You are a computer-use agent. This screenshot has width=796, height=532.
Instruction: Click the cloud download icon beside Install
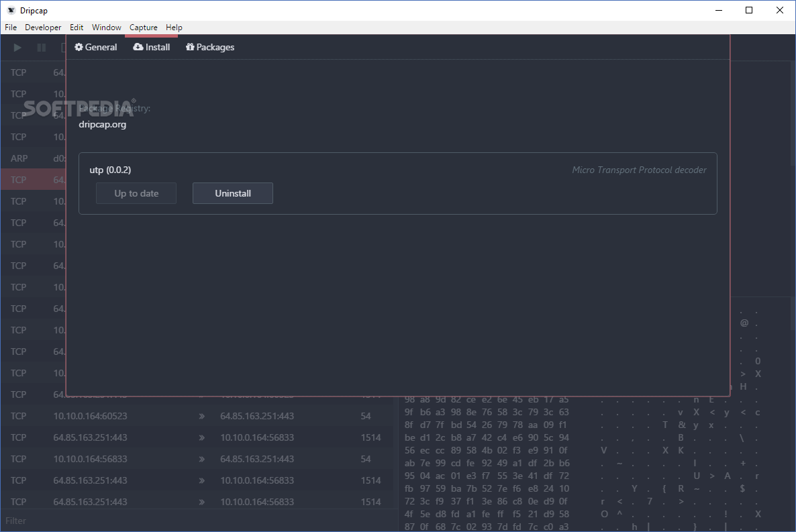click(x=138, y=47)
